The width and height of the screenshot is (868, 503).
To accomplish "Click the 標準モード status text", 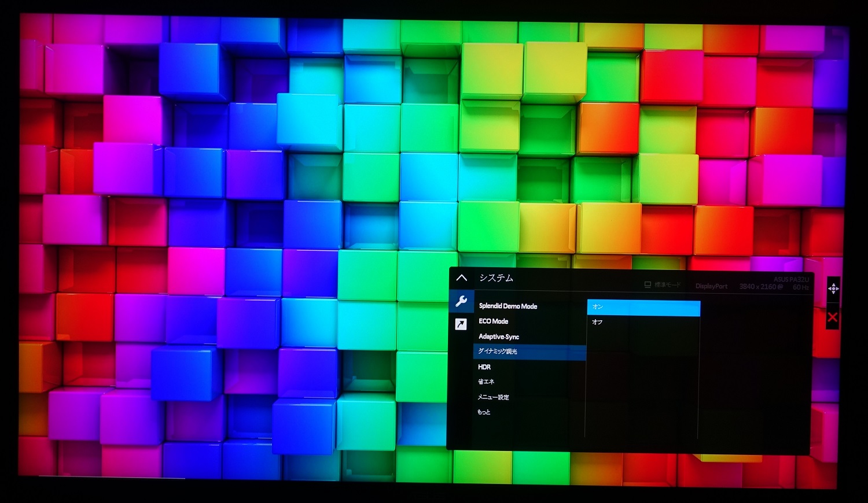I will (667, 285).
